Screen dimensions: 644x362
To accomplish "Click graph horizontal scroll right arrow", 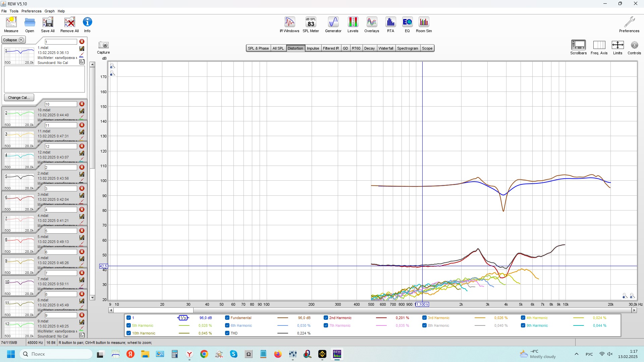I will (x=634, y=310).
